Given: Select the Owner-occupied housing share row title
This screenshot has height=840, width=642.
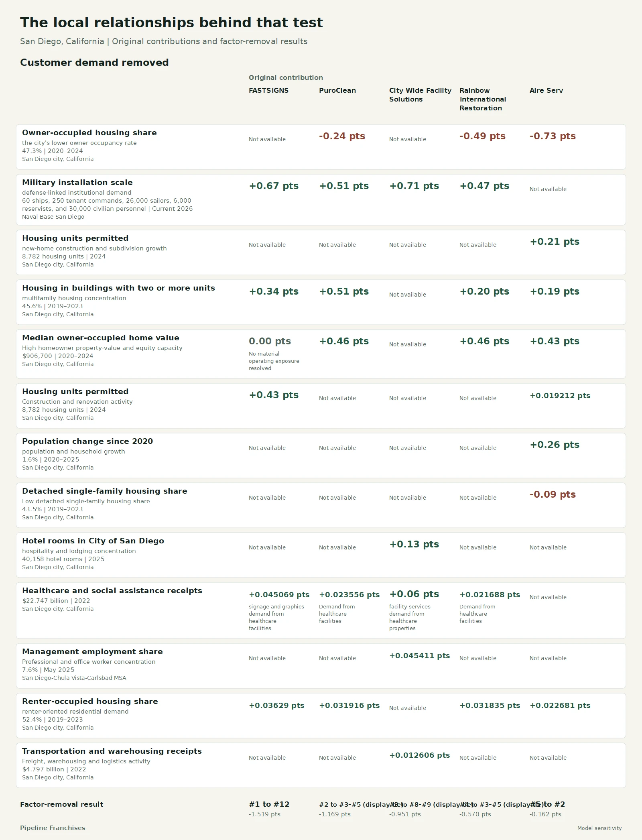Looking at the screenshot, I should coord(89,132).
